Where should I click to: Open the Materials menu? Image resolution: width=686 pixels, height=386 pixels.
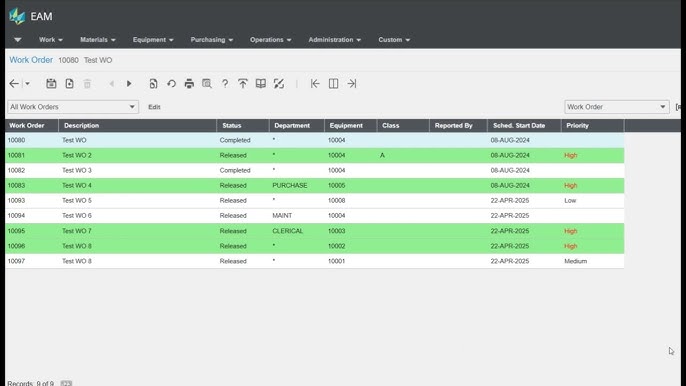coord(98,40)
